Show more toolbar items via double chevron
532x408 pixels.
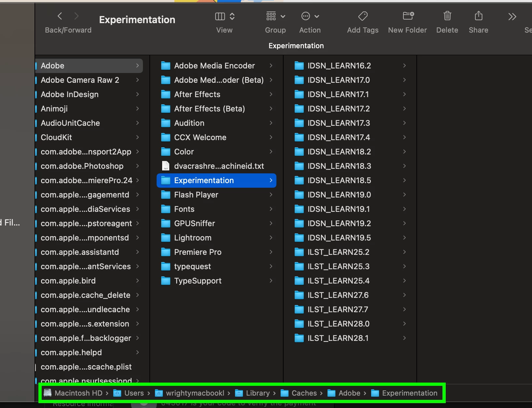click(x=512, y=17)
